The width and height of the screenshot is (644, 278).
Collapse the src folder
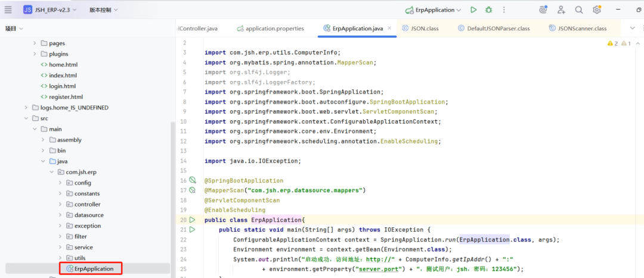point(26,118)
